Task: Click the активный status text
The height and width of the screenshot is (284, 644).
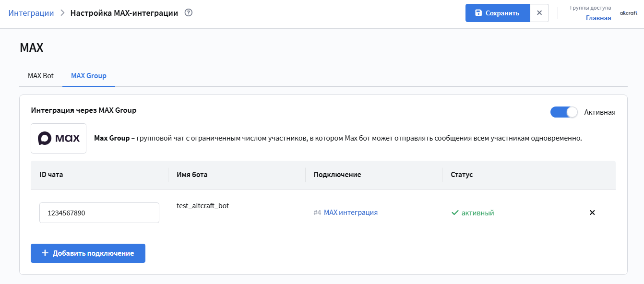Action: coord(477,213)
